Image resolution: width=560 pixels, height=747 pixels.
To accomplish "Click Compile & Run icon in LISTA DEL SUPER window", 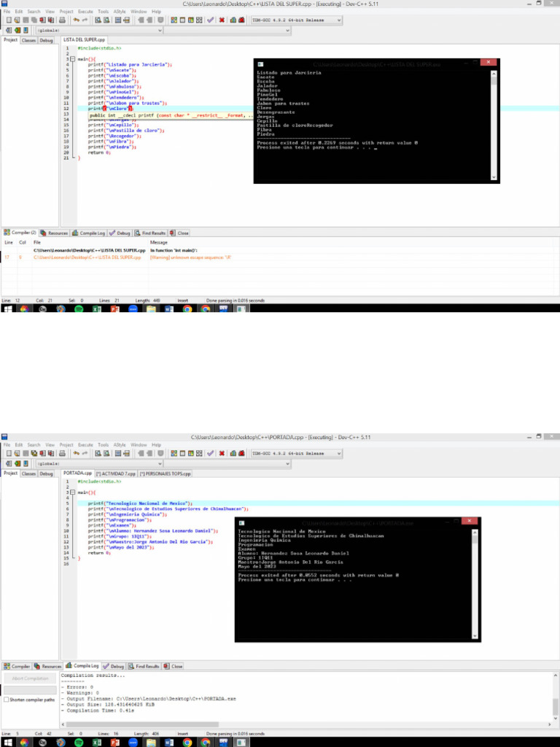I will [x=190, y=20].
